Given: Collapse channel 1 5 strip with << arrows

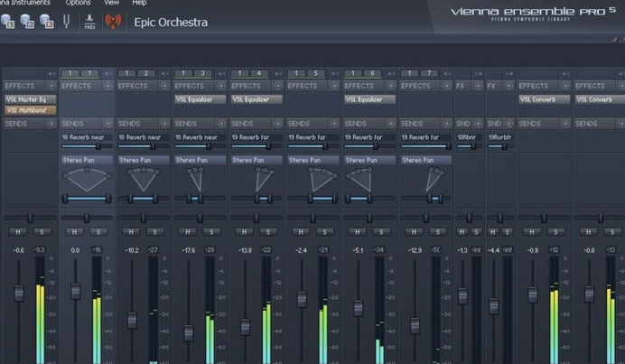Looking at the screenshot, I should tap(334, 74).
